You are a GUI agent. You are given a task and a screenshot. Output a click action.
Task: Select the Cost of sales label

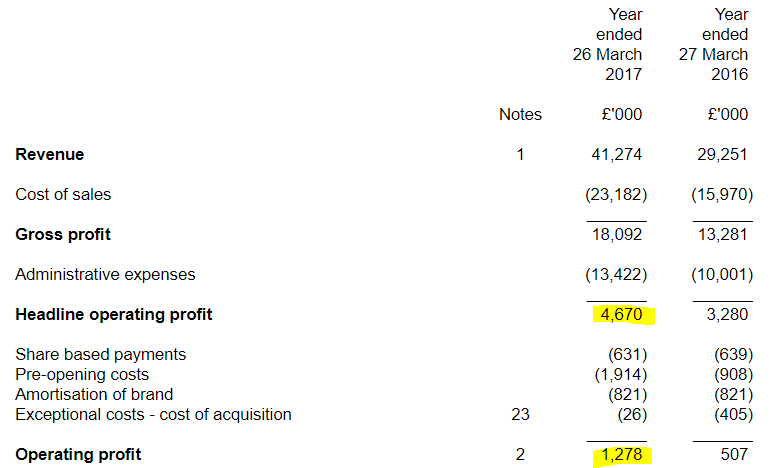63,195
